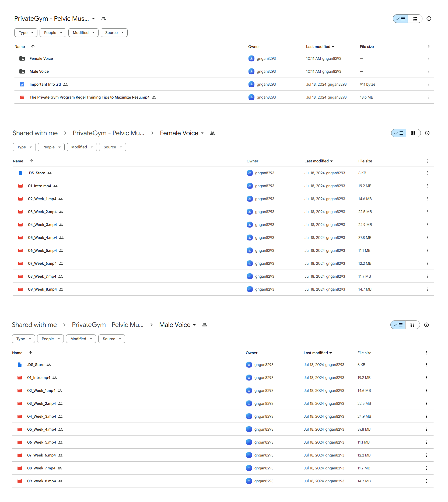This screenshot has height=502, width=448.
Task: Open the Source filter in the top PrivateGym view
Action: coord(114,33)
